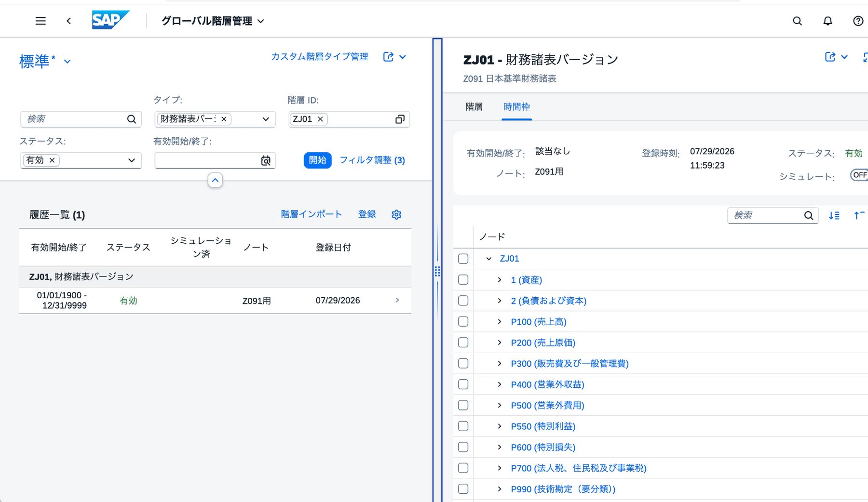Image resolution: width=868 pixels, height=502 pixels.
Task: Collapse the filter bar header
Action: tap(215, 180)
